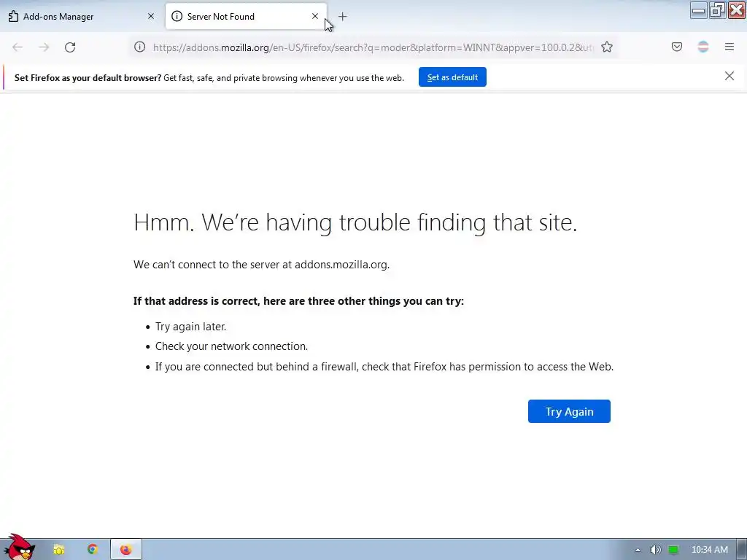The image size is (747, 560).
Task: Click 'Check your network connection.' text
Action: 231,346
